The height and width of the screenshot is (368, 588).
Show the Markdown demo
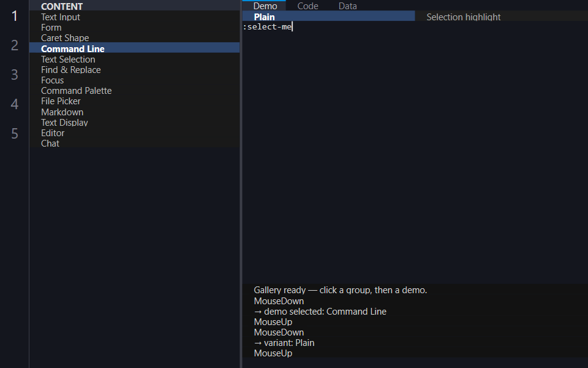pos(134,112)
